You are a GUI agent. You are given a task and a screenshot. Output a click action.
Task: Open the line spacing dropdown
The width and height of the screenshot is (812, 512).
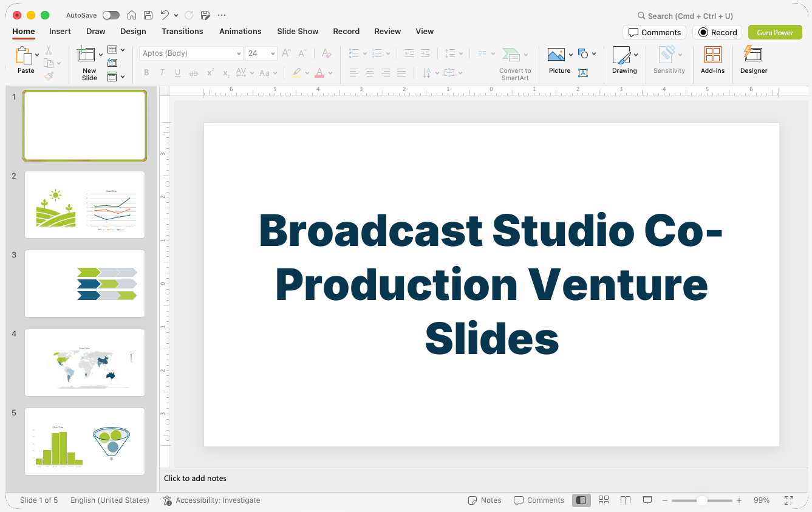pyautogui.click(x=453, y=53)
